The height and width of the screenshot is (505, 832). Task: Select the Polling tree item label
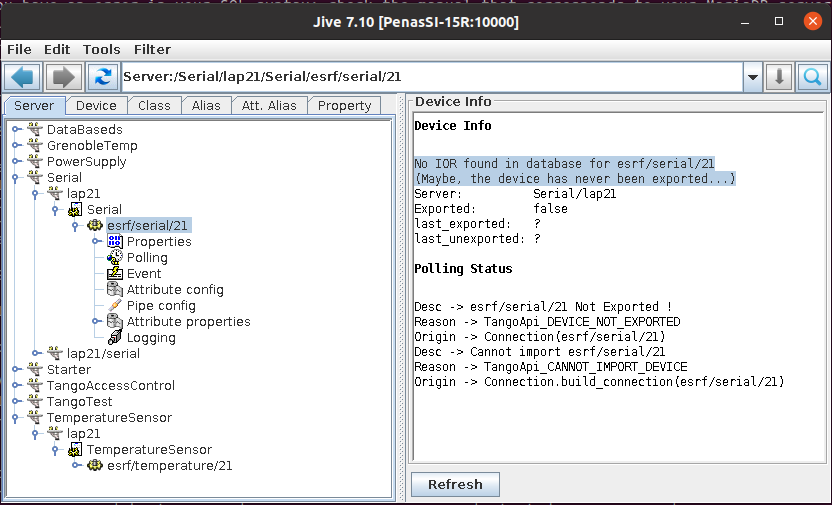click(x=147, y=257)
